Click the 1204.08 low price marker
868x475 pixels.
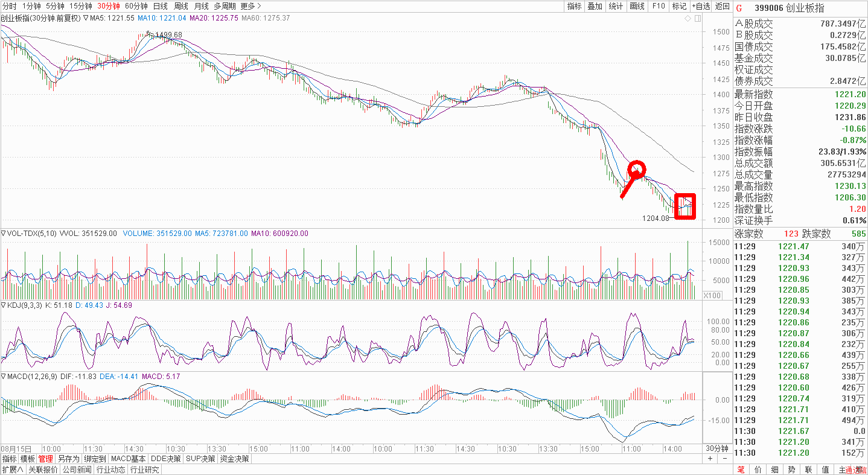(656, 218)
